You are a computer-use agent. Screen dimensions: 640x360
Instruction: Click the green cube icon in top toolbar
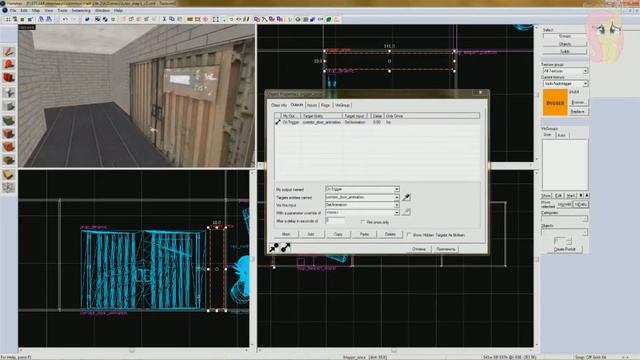point(329,19)
